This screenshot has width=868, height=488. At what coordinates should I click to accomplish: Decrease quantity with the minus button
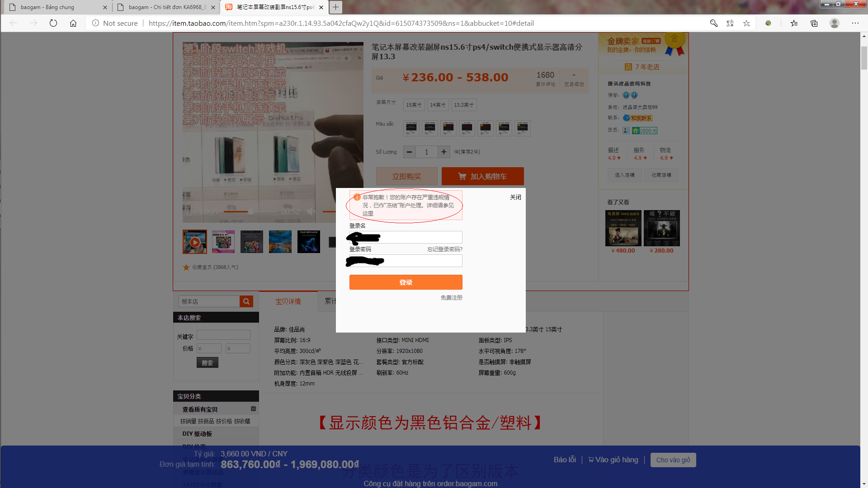[409, 152]
